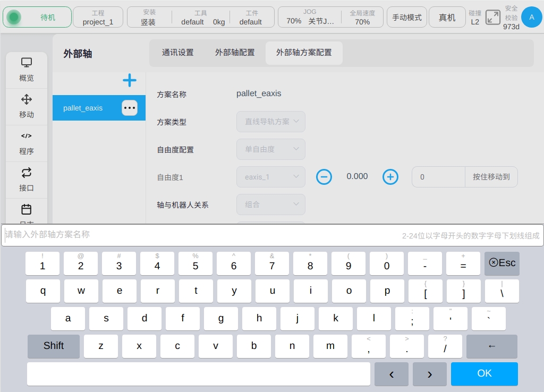The width and height of the screenshot is (544, 392).
Task: Open the user avatar A
Action: click(531, 17)
